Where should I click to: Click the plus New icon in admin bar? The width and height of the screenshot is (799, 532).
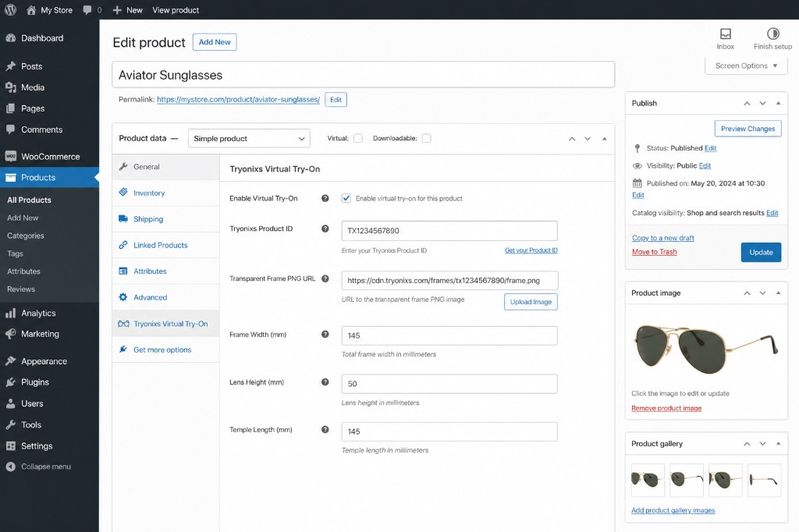[x=117, y=9]
